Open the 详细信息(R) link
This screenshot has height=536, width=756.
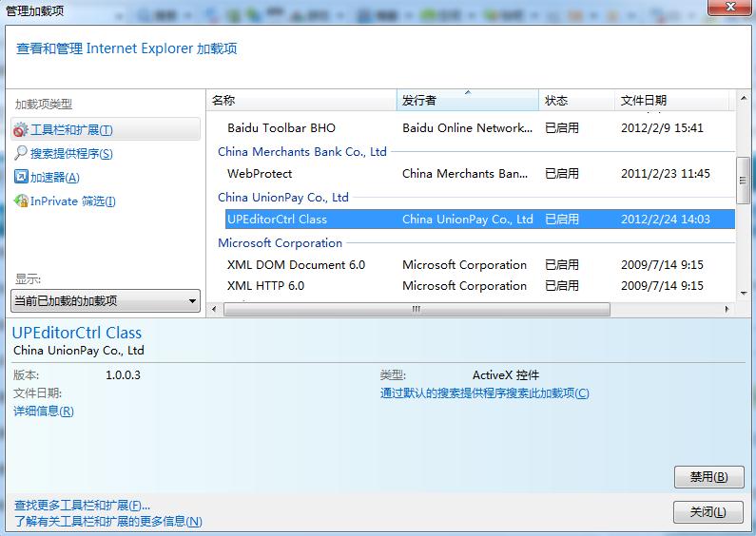click(44, 412)
